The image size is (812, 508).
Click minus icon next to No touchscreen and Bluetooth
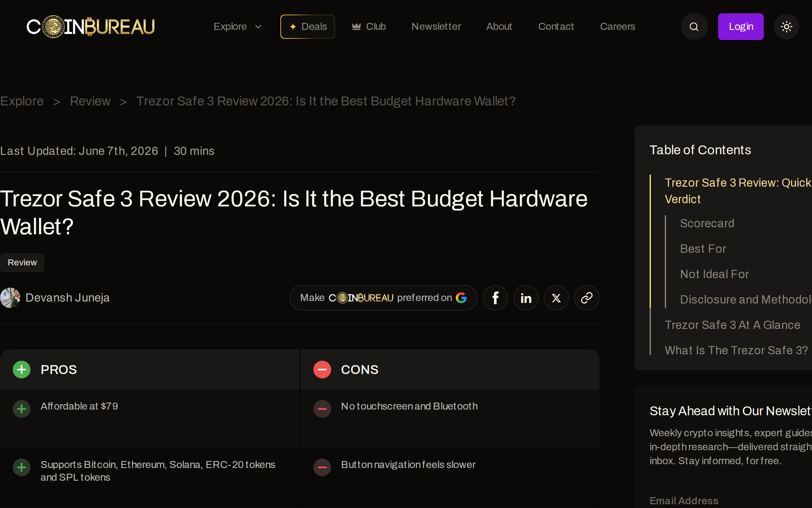pyautogui.click(x=322, y=409)
